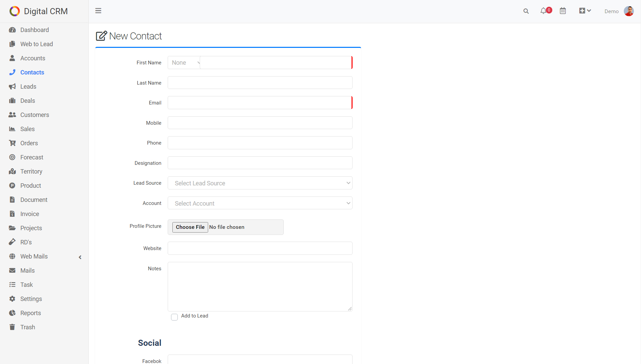Focus the Website input field
Viewport: 641px width, 364px height.
(260, 248)
